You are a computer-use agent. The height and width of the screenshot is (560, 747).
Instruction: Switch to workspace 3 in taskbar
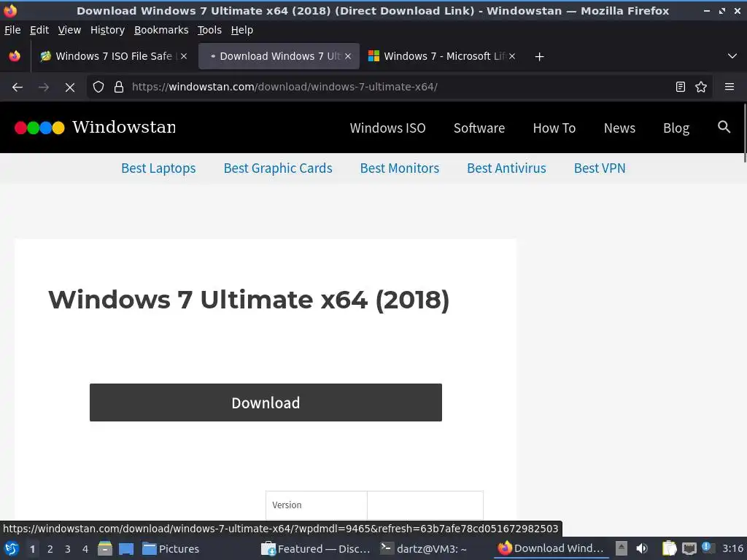[x=68, y=549]
